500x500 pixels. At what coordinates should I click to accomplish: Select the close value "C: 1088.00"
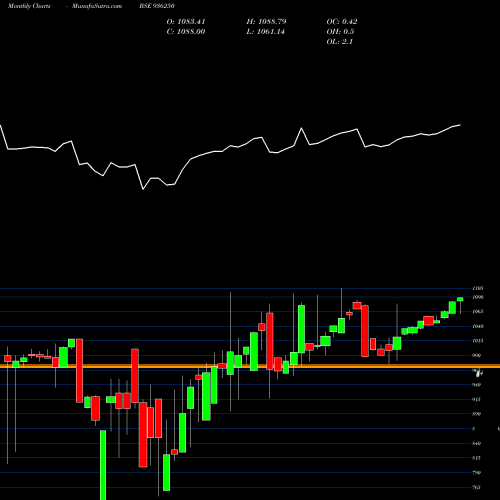(186, 32)
